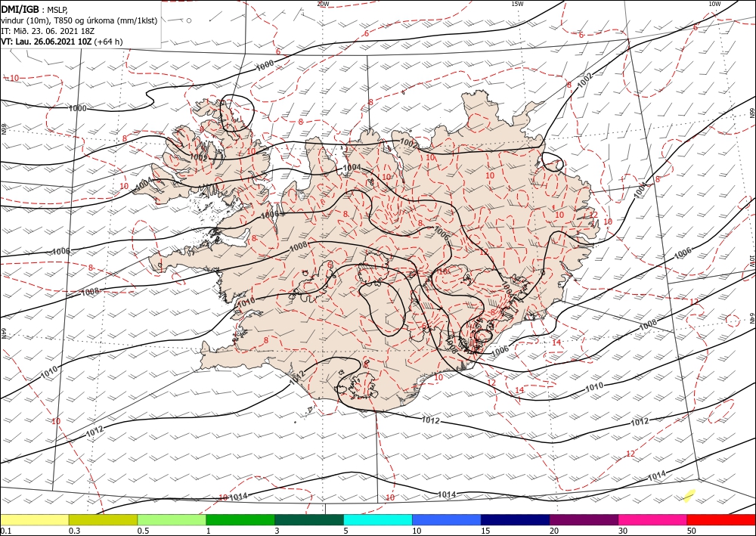Click the red '16' temperature label
This screenshot has width=756, height=536.
[x=443, y=272]
